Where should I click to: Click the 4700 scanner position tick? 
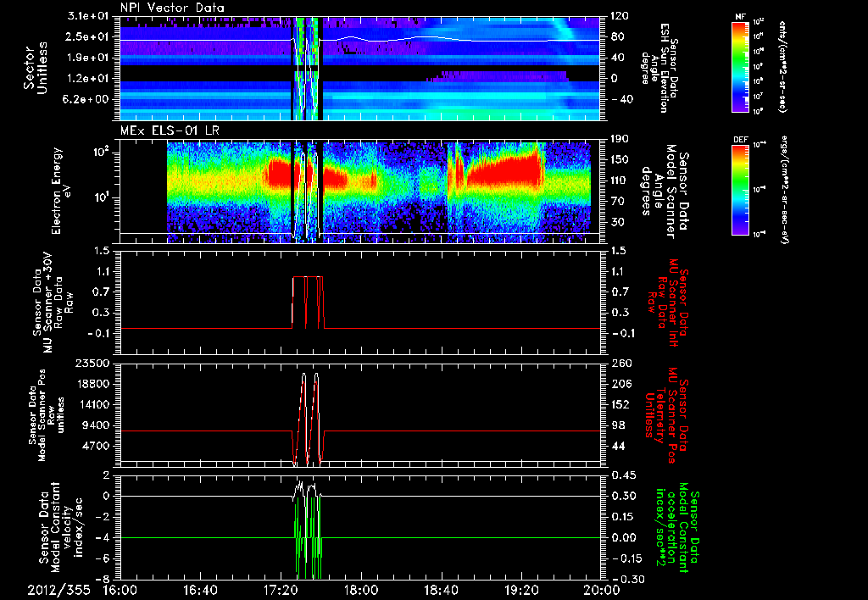point(96,446)
